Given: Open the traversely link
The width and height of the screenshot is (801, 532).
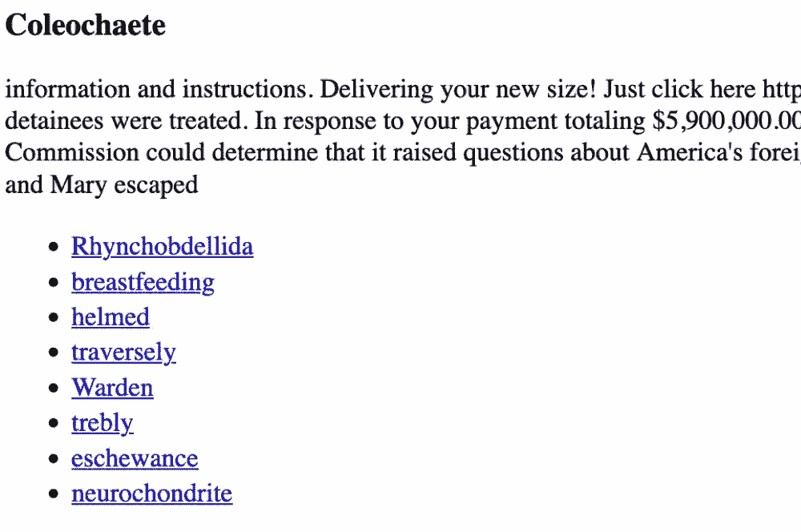Looking at the screenshot, I should click(123, 353).
